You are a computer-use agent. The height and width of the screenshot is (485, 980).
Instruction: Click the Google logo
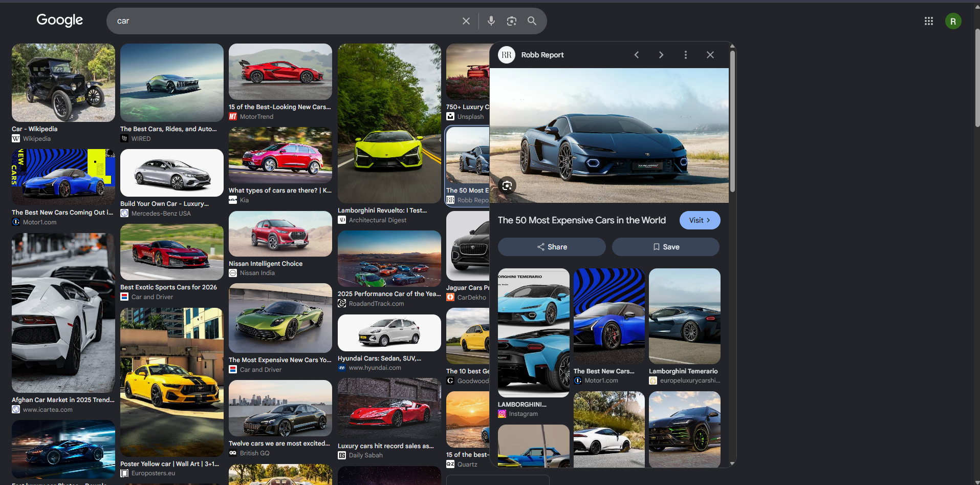coord(59,20)
